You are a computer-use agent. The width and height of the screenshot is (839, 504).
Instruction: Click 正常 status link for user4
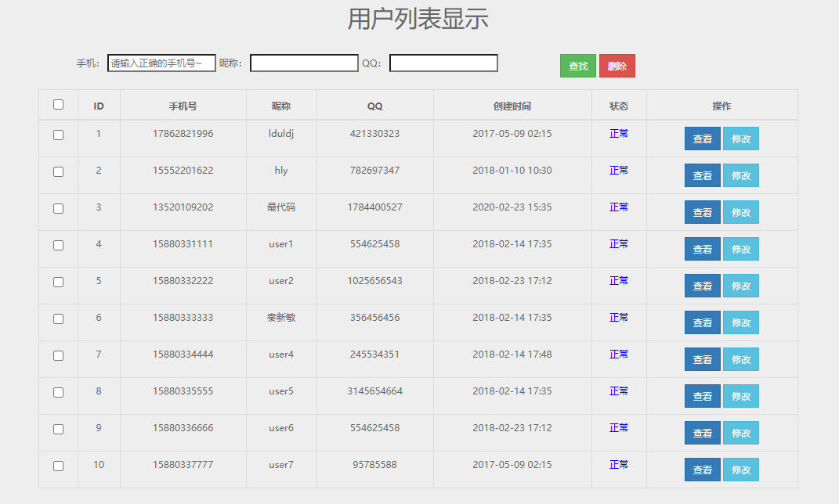point(619,355)
